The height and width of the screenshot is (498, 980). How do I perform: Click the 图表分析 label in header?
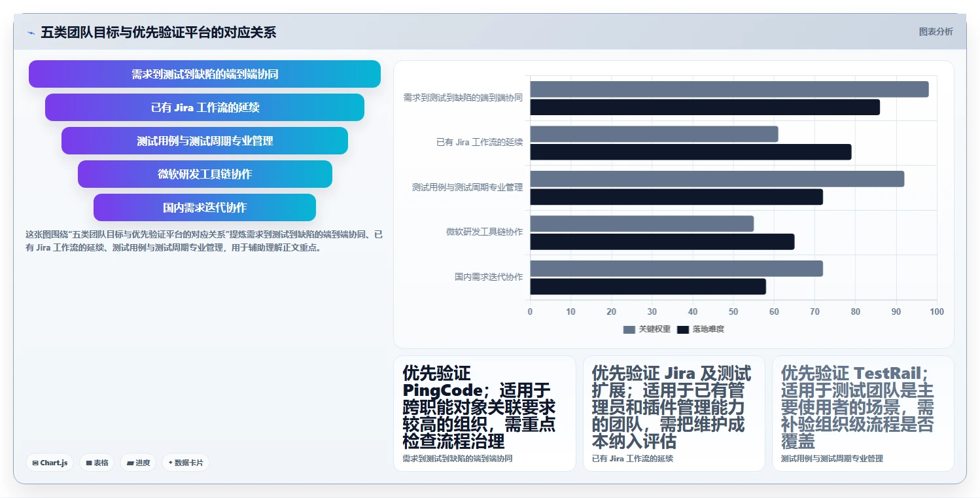[936, 31]
